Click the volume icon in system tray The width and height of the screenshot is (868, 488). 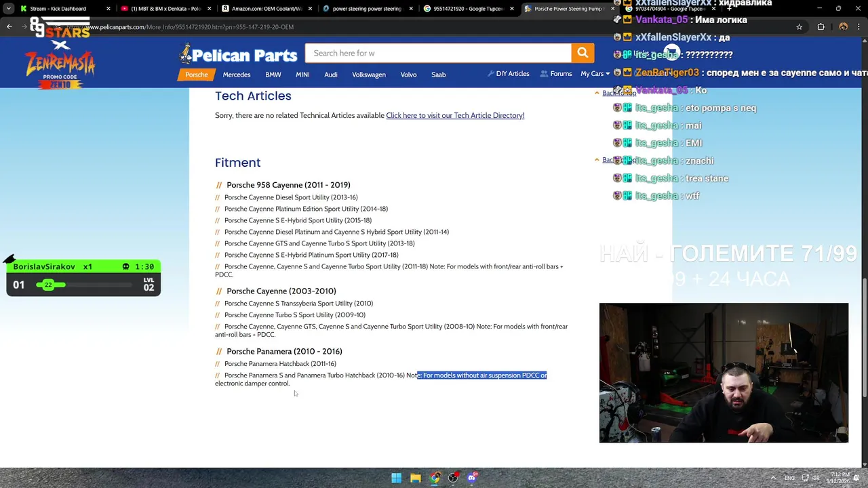(x=816, y=478)
